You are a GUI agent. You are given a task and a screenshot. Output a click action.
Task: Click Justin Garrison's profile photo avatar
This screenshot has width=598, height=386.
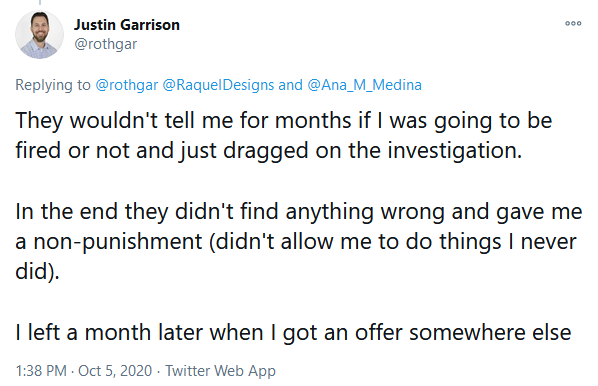pyautogui.click(x=39, y=35)
